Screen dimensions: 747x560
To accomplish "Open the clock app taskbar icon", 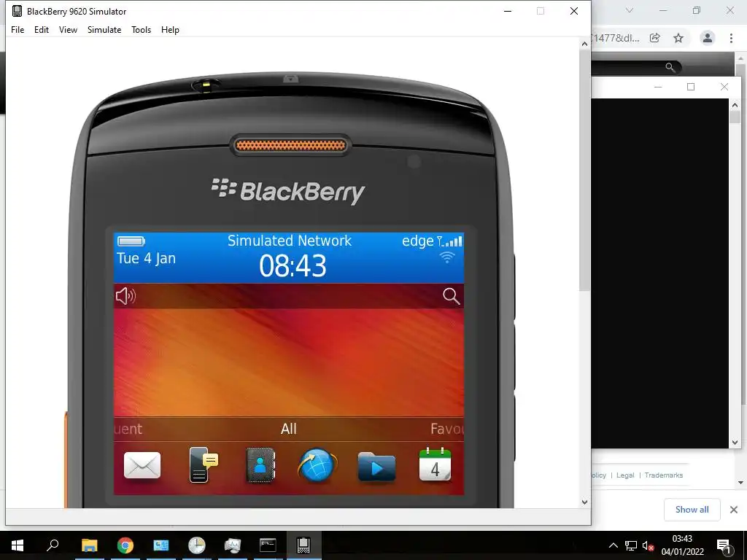I will point(196,545).
